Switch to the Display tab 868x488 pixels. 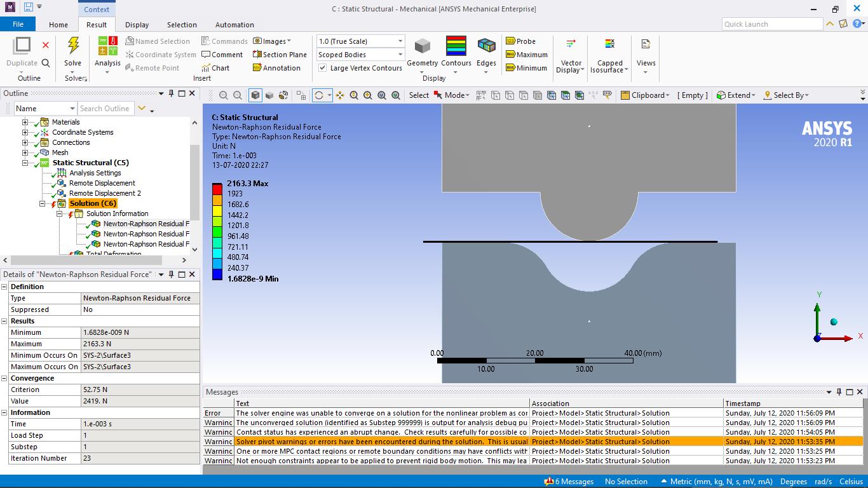[x=137, y=25]
